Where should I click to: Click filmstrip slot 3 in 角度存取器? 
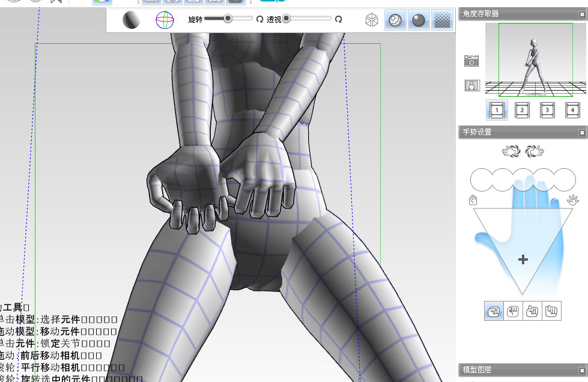click(x=547, y=109)
